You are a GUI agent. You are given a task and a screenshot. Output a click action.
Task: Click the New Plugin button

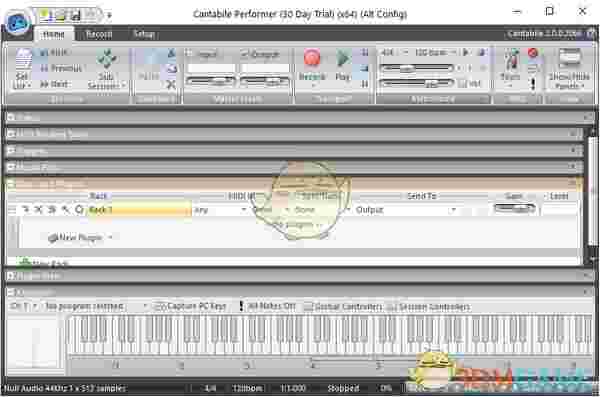76,237
